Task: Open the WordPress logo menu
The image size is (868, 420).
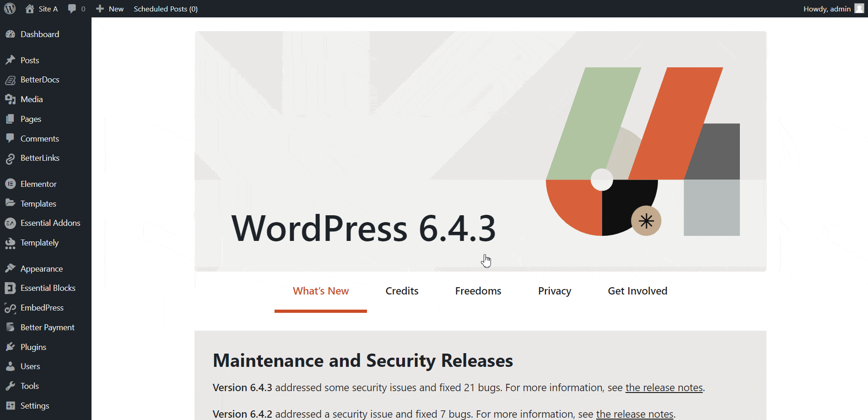Action: tap(10, 8)
